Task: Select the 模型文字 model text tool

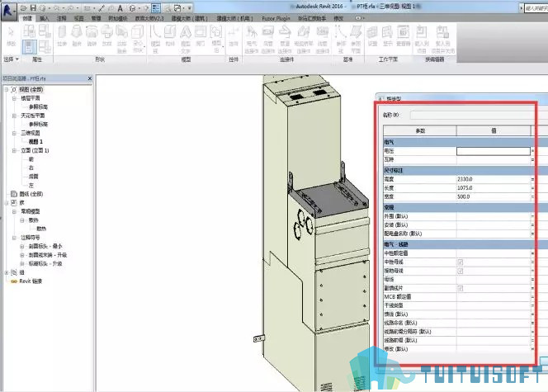Action: click(x=185, y=39)
